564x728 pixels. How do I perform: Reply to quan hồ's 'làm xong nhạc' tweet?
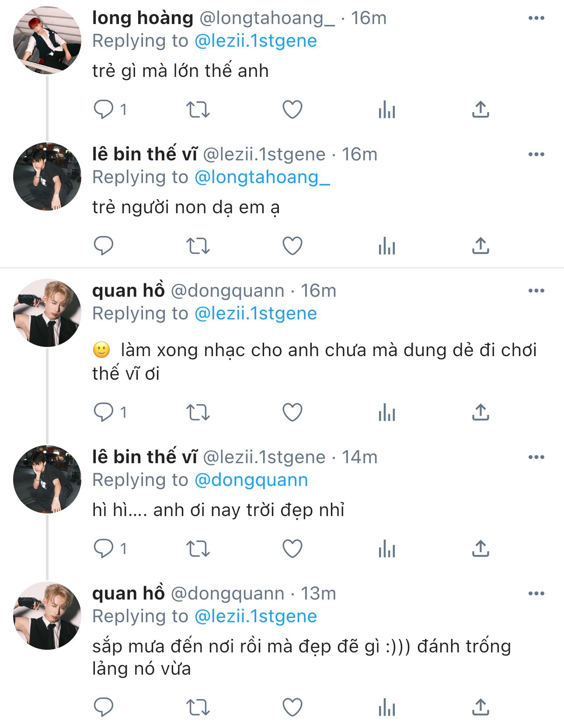click(x=104, y=412)
